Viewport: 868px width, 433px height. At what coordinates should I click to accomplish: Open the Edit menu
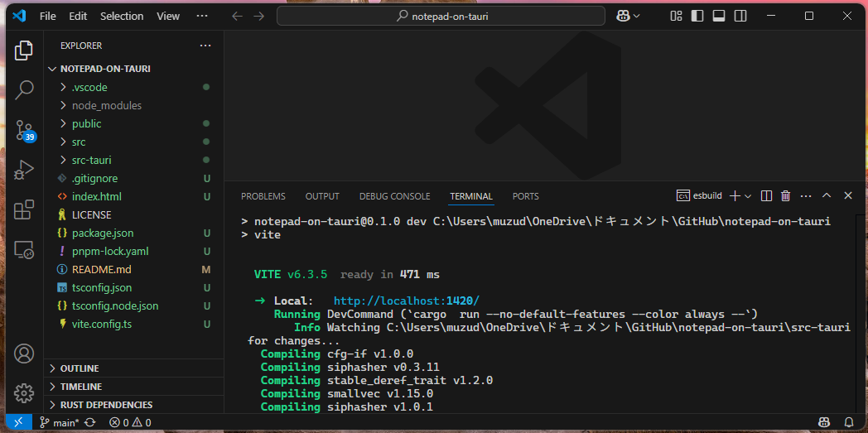[x=78, y=16]
